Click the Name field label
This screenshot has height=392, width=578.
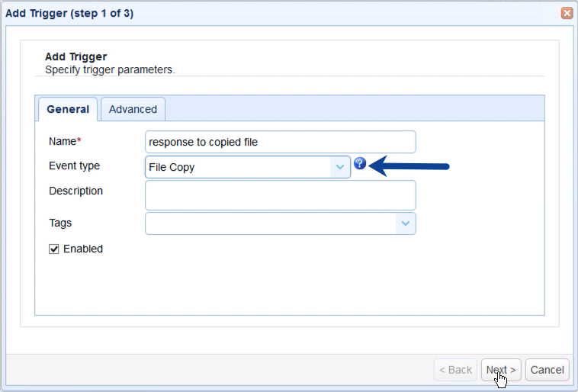tap(64, 141)
